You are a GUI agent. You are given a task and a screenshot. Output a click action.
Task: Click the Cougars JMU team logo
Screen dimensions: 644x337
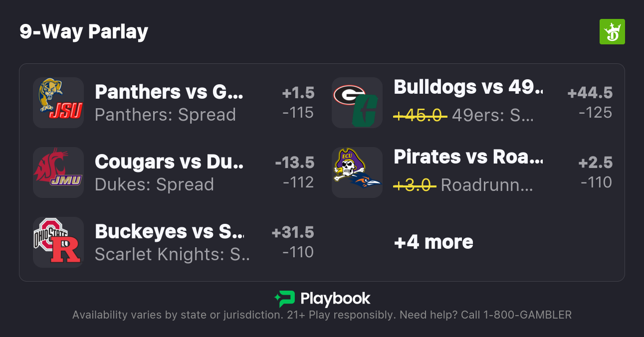[58, 172]
